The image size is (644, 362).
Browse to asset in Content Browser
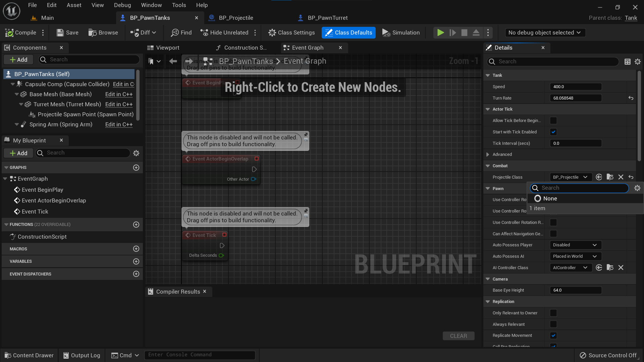[x=103, y=33]
